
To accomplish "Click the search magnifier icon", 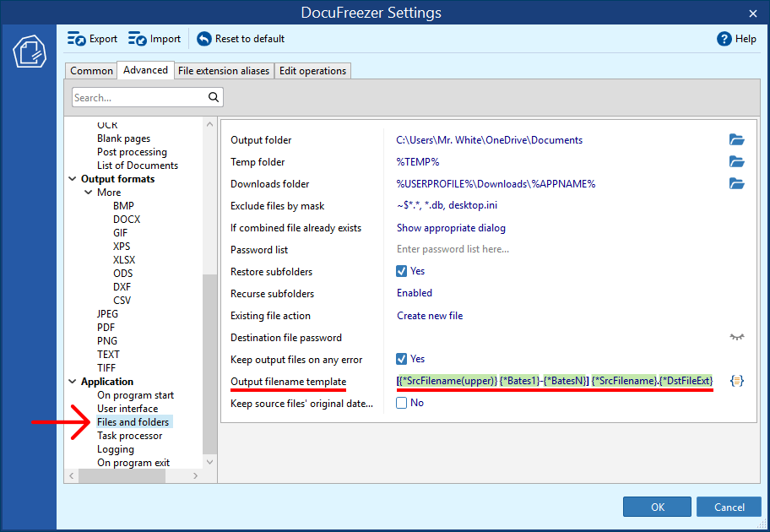I will pos(214,98).
